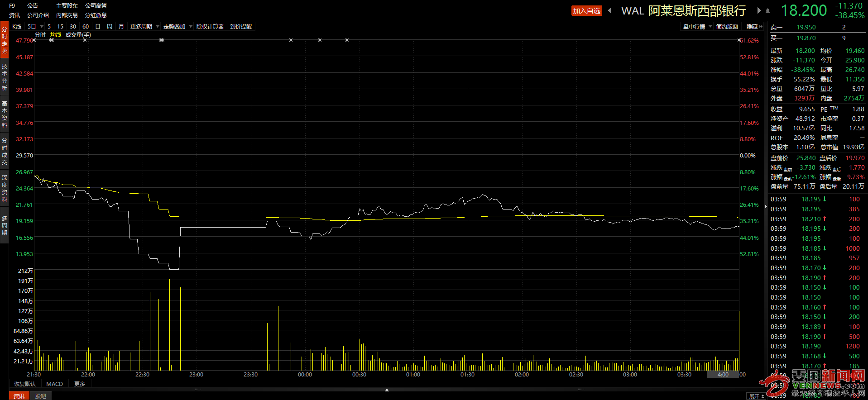Click the 卖一 price 19.950
Image resolution: width=868 pixels, height=400 pixels.
(x=806, y=28)
